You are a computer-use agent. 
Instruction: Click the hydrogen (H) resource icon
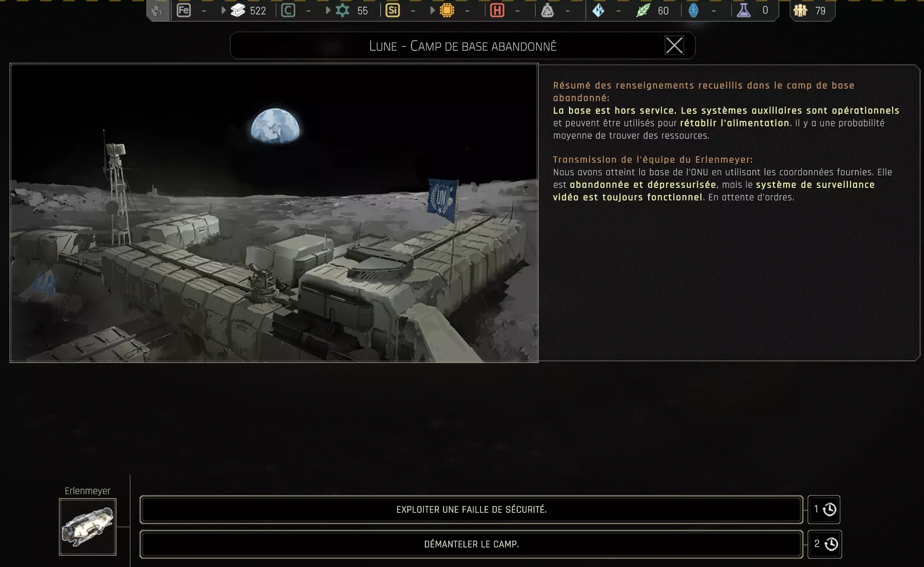(x=497, y=10)
